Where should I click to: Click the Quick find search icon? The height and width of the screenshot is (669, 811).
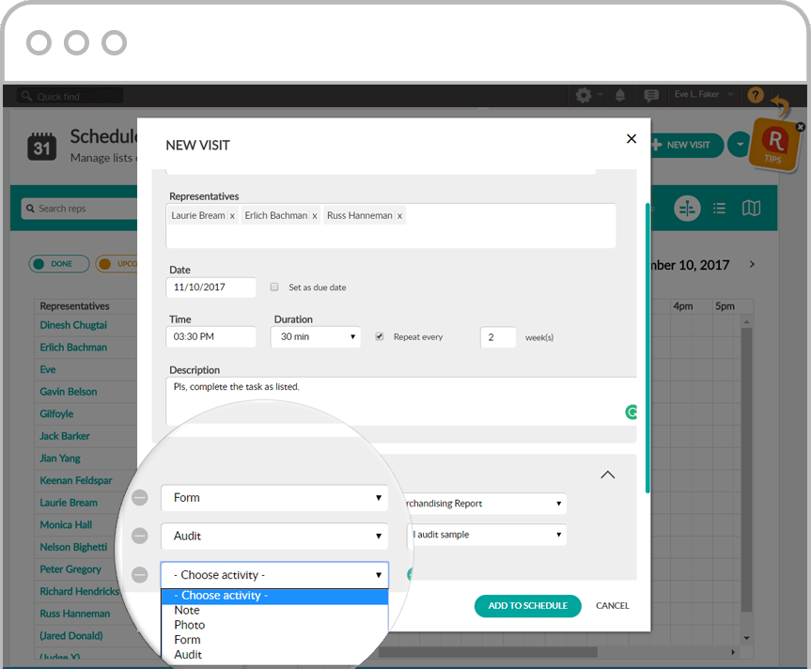click(26, 96)
